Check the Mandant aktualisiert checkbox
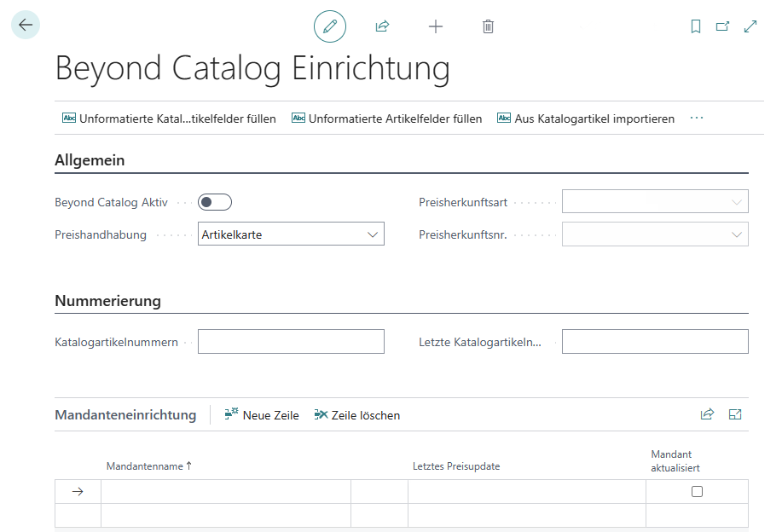The height and width of the screenshot is (532, 782). pos(698,492)
